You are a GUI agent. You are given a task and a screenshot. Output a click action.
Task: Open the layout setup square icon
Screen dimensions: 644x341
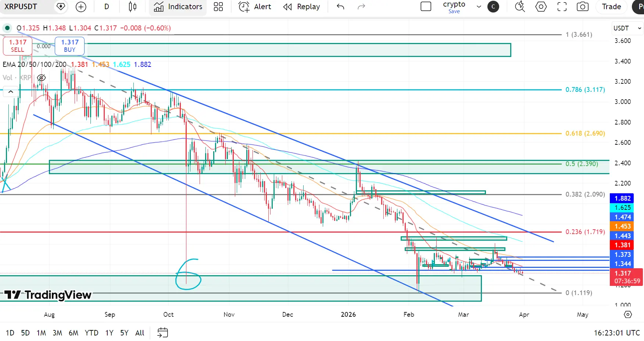pyautogui.click(x=426, y=7)
